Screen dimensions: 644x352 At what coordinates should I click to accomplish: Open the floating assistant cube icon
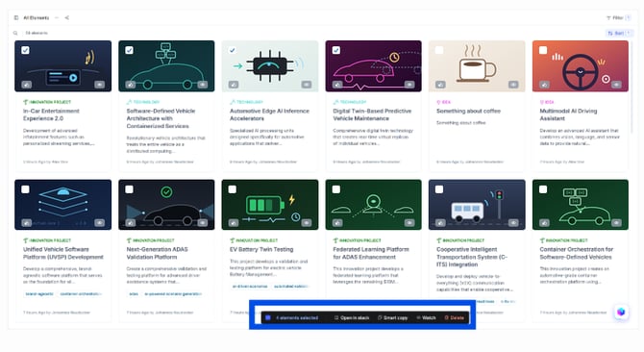(621, 313)
